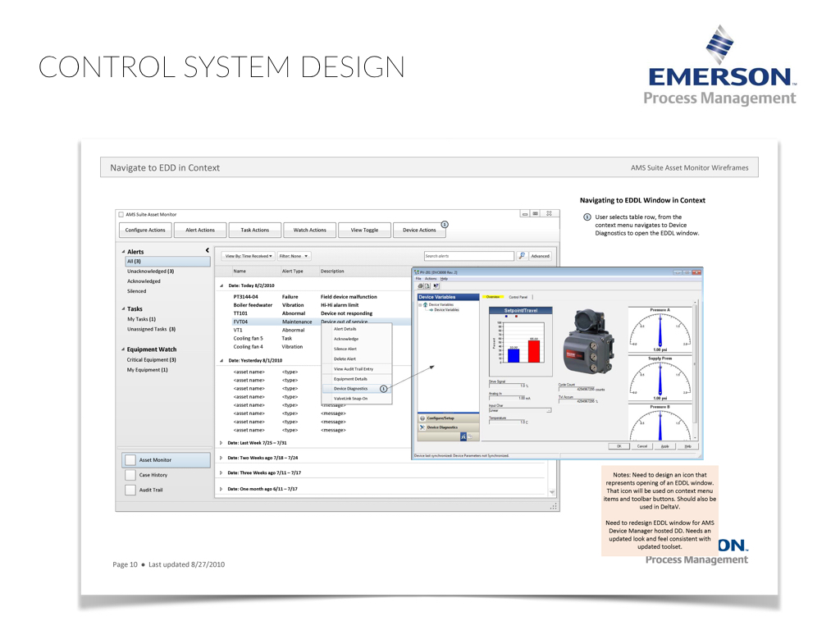Open the Actions menu in EDDL window

[431, 279]
